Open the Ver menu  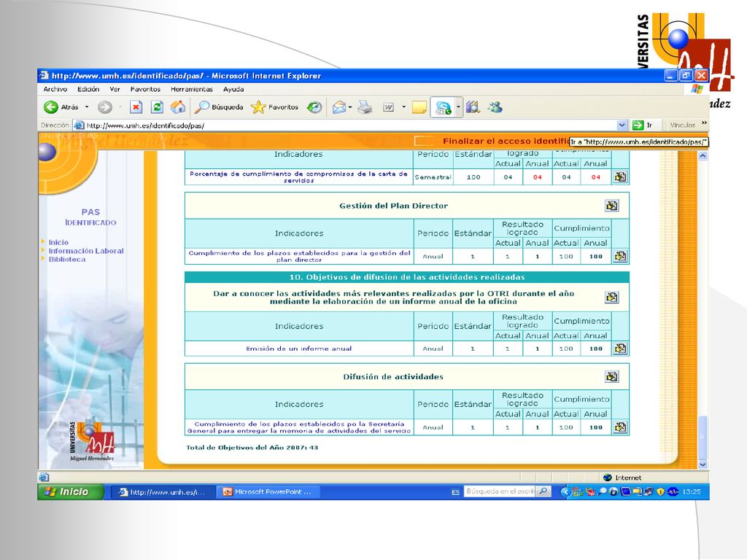pyautogui.click(x=115, y=89)
